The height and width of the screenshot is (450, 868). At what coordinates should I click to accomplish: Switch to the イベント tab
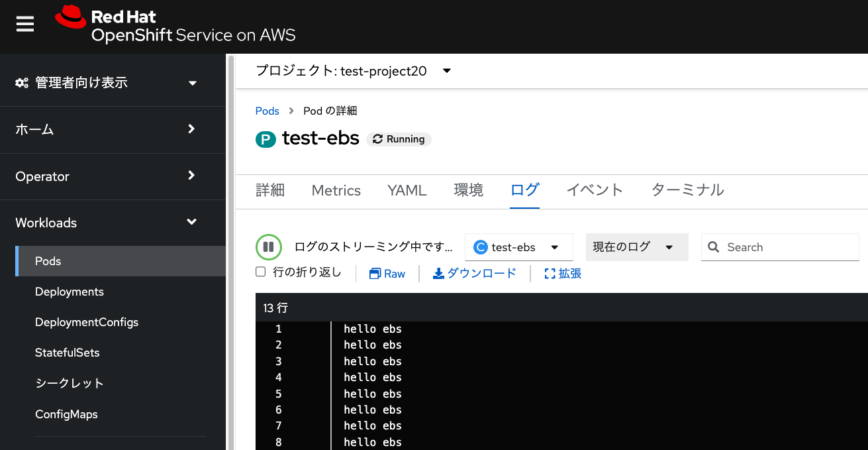point(595,190)
